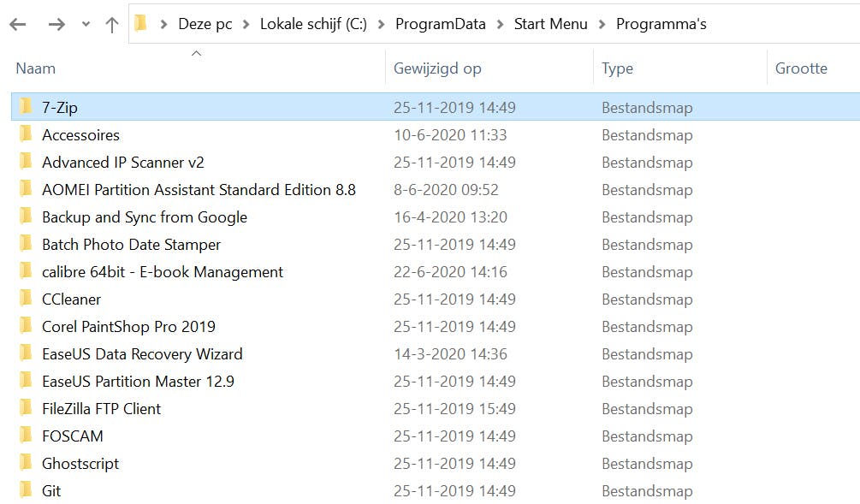Expand chevron after Deze pc
Viewport: 860px width, 504px height.
(x=246, y=24)
